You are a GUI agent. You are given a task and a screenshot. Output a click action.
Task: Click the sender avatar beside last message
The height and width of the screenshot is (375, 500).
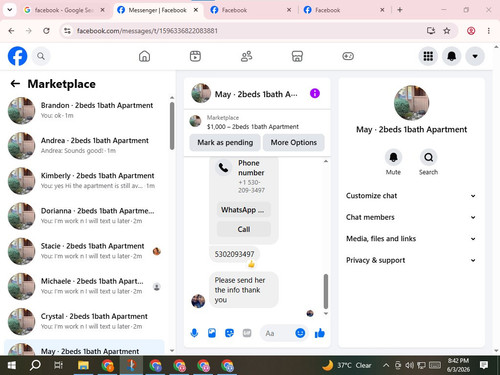pyautogui.click(x=198, y=301)
